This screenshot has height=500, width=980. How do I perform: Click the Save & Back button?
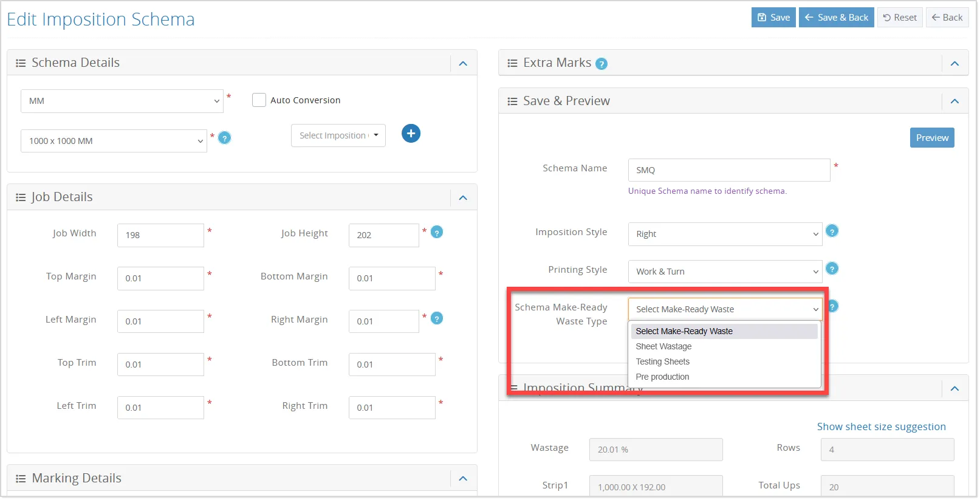(837, 18)
